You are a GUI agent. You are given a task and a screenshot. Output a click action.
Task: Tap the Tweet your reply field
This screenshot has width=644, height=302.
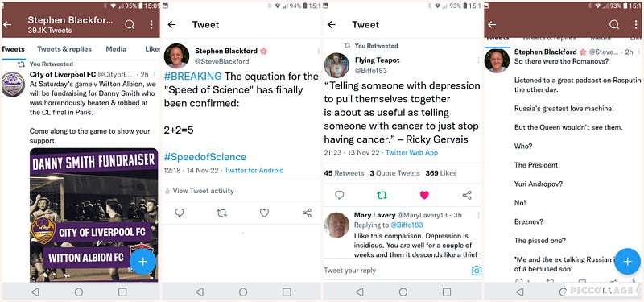[x=394, y=271]
